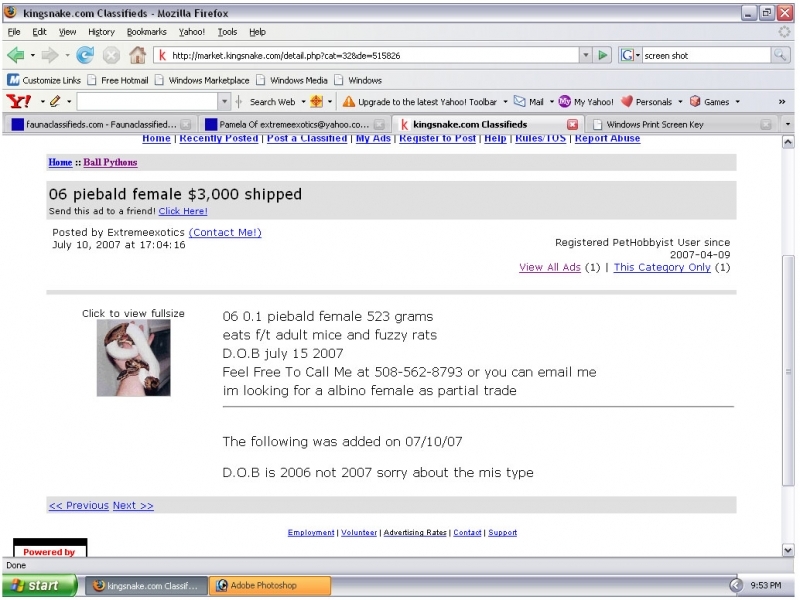The image size is (800, 600).
Task: Open the Back button history dropdown
Action: tap(33, 55)
